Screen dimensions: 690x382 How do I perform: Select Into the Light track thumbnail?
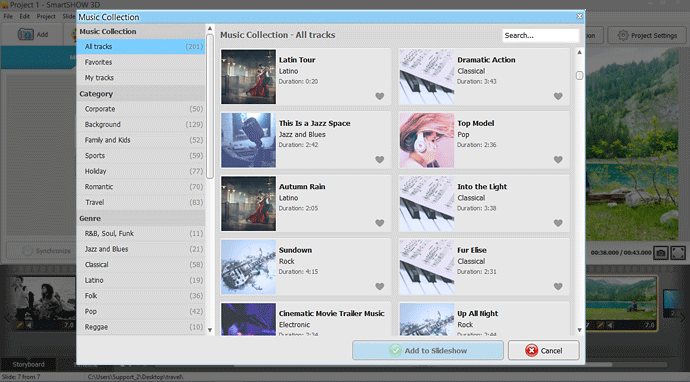(426, 203)
